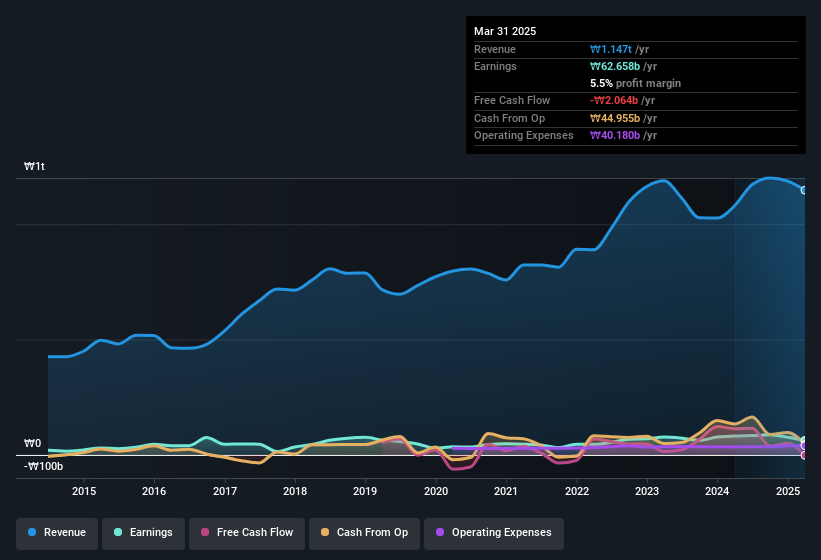Click the -₩2.064b free cash flow value

pyautogui.click(x=614, y=100)
